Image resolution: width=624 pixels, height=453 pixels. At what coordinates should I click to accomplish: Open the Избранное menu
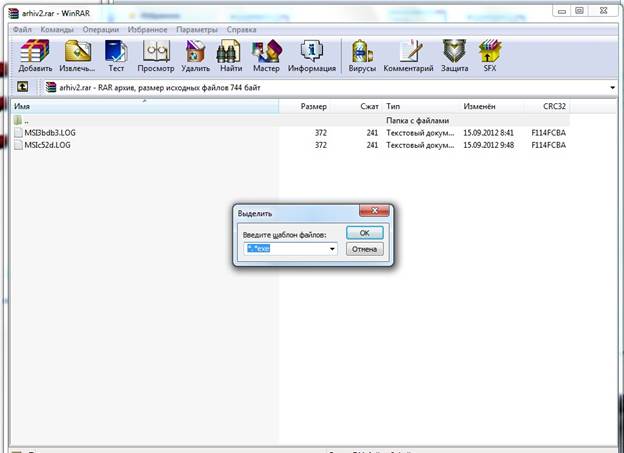147,29
